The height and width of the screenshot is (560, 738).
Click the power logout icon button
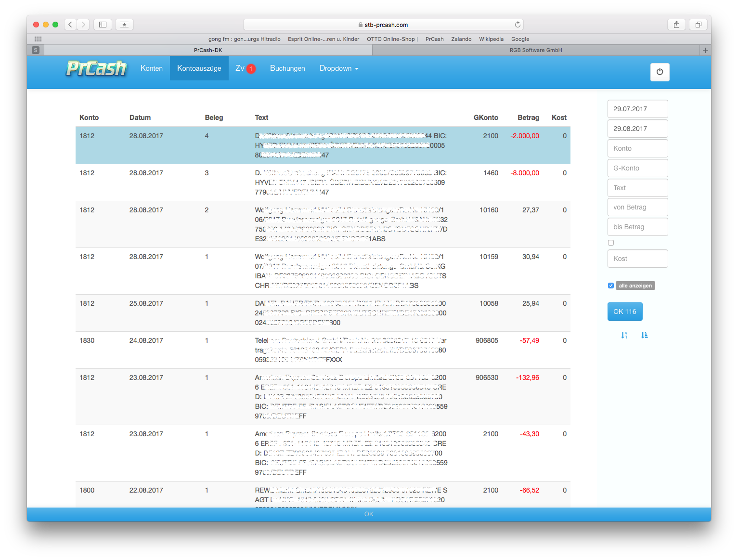coord(660,72)
